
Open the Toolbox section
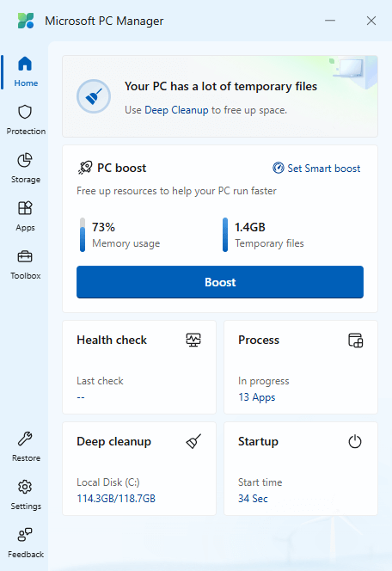tap(26, 264)
